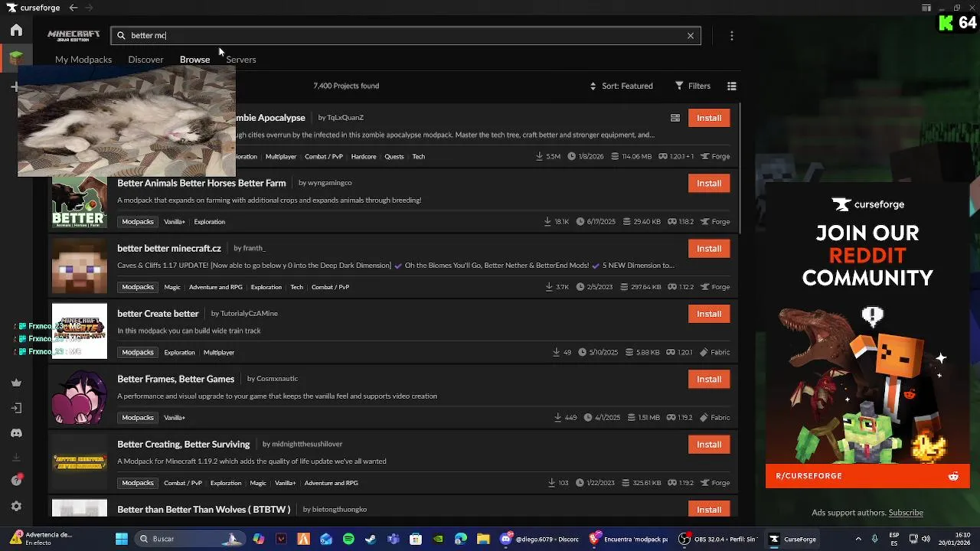Select the Minecraft grass block game icon

(x=16, y=57)
